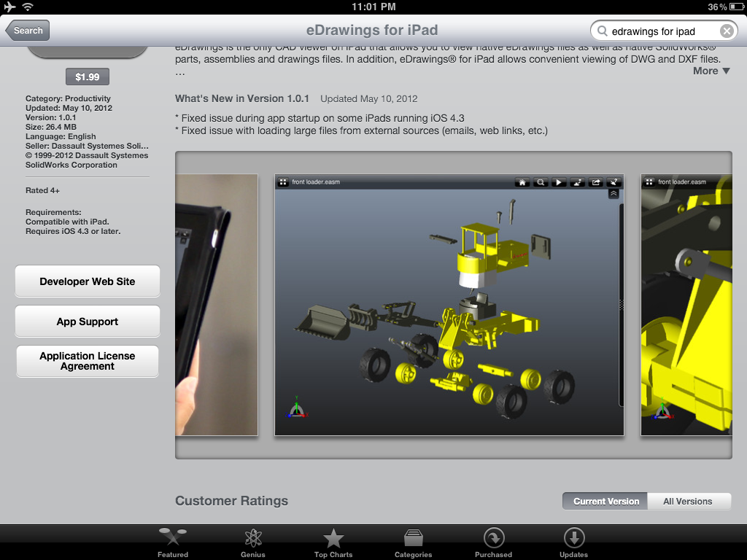747x560 pixels.
Task: Tap the 'eDrawings for iPad' page title
Action: (x=372, y=30)
